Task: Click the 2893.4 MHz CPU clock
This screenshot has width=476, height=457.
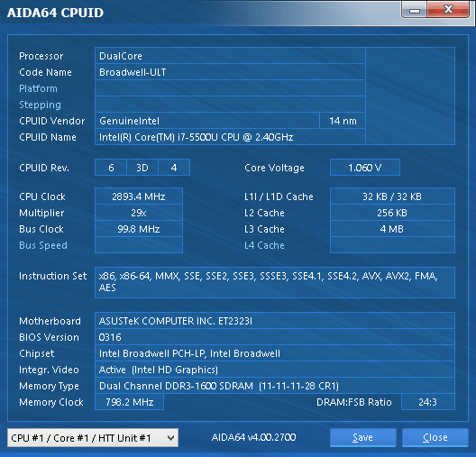Action: pos(139,197)
